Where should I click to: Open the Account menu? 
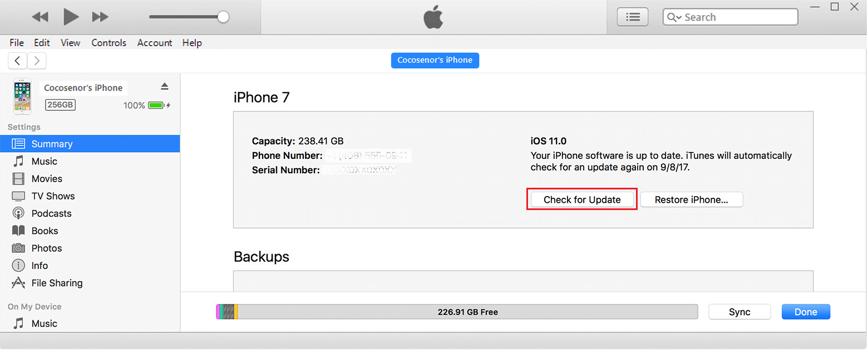tap(155, 43)
